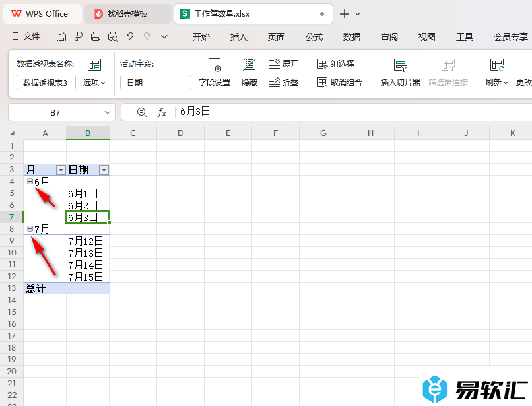Edit the pivot table name field 数据透视表3

(46, 83)
